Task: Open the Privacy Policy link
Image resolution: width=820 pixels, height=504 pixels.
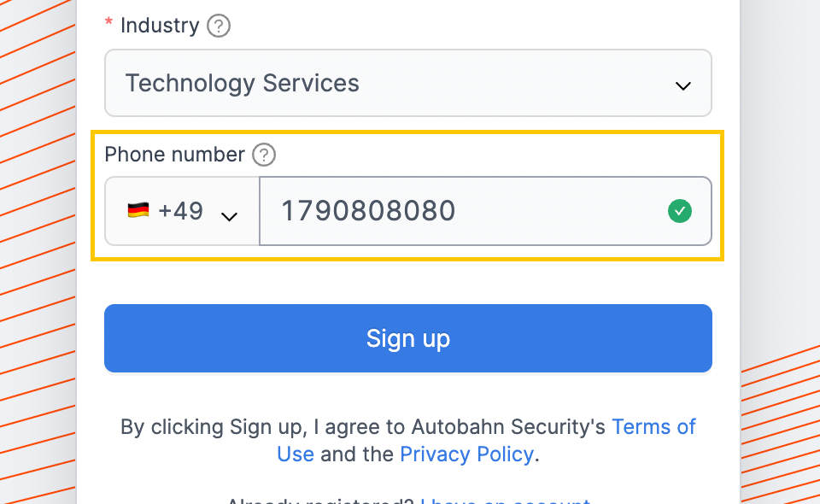Action: click(466, 454)
